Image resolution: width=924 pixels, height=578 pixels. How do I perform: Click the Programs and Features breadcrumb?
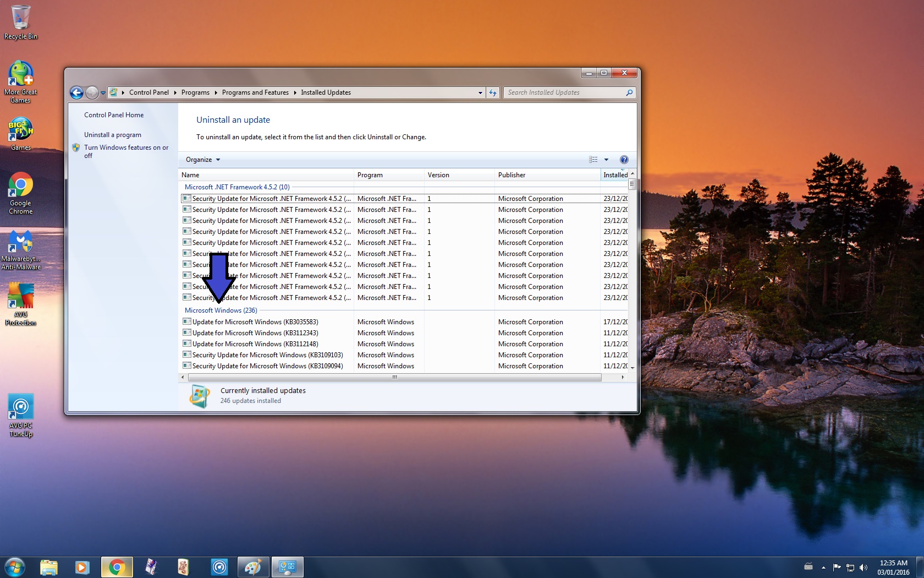255,92
